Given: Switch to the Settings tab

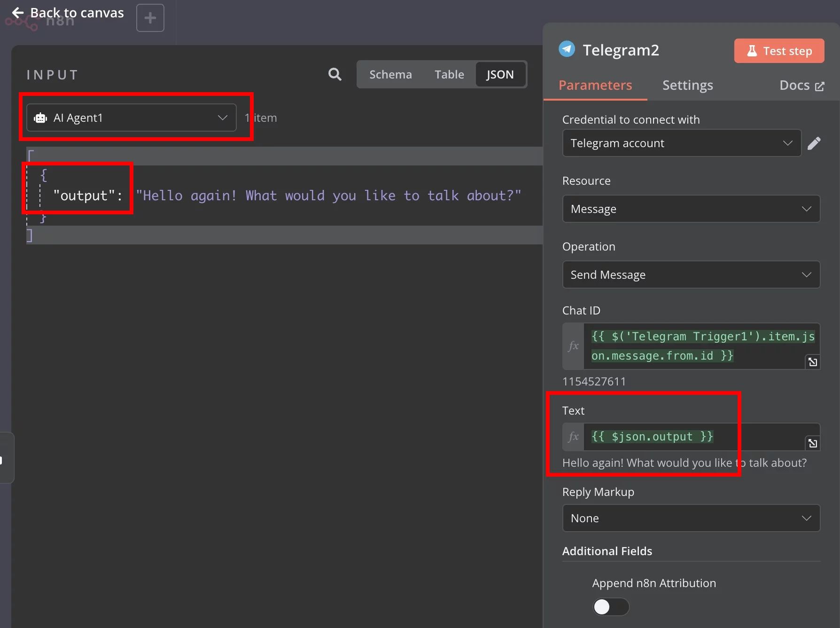Looking at the screenshot, I should (x=687, y=85).
